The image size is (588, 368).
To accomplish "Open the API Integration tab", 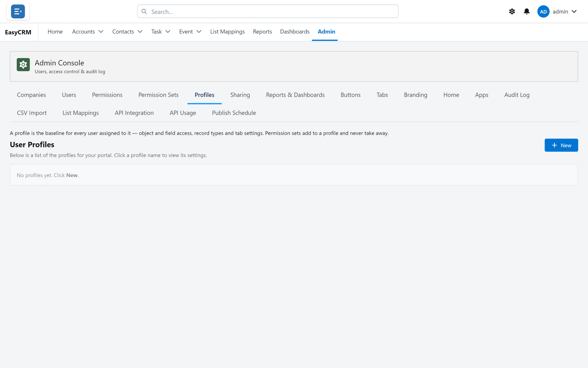I will pyautogui.click(x=134, y=113).
